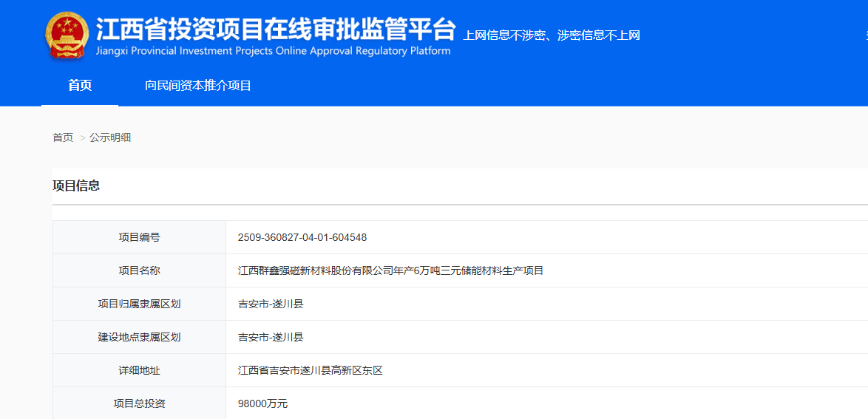Go to 首页 via breadcrumb link

(63, 137)
